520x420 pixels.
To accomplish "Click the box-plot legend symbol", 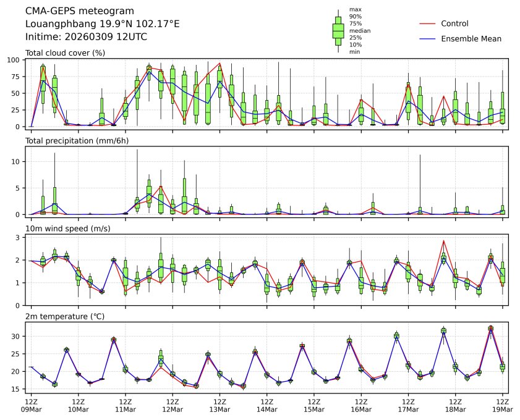I will (338, 31).
